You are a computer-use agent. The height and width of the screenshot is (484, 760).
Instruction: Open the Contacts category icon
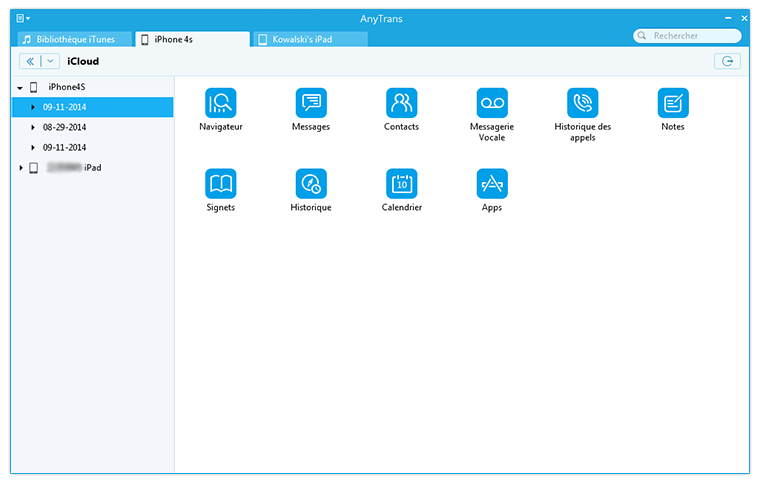pyautogui.click(x=401, y=103)
